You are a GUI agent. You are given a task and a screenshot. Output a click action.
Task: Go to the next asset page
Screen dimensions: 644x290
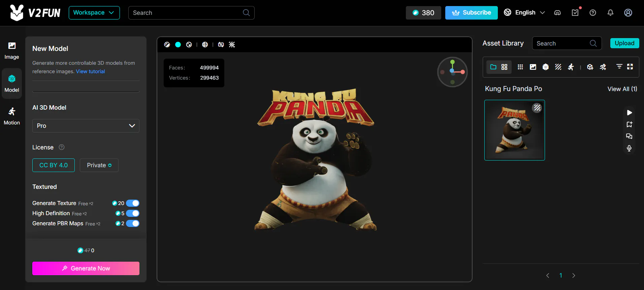point(574,275)
